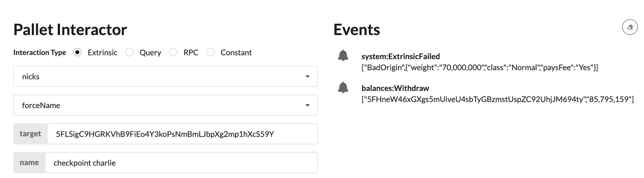The image size is (644, 178).
Task: Switch interaction type to Constant
Action: click(210, 53)
